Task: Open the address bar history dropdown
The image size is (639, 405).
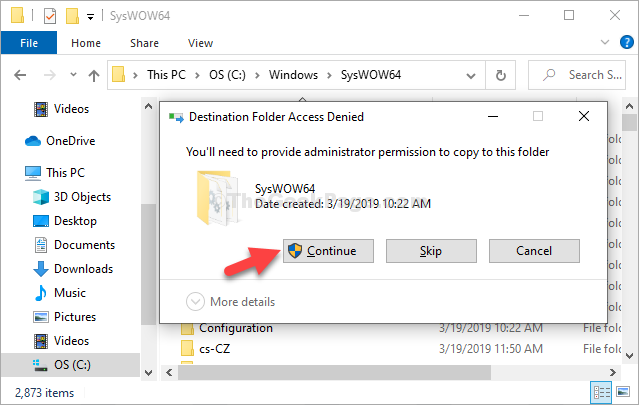Action: pyautogui.click(x=471, y=76)
